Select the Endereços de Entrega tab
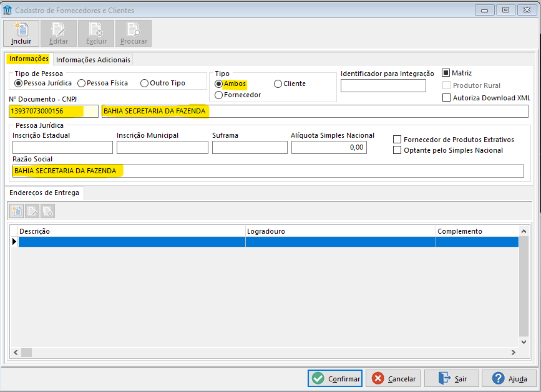Image resolution: width=541 pixels, height=392 pixels. point(44,193)
